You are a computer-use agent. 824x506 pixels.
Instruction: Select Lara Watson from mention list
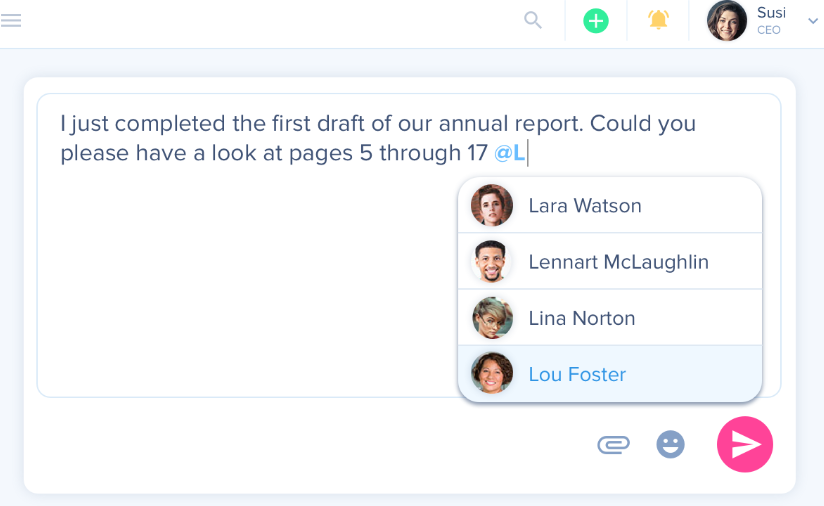(585, 206)
